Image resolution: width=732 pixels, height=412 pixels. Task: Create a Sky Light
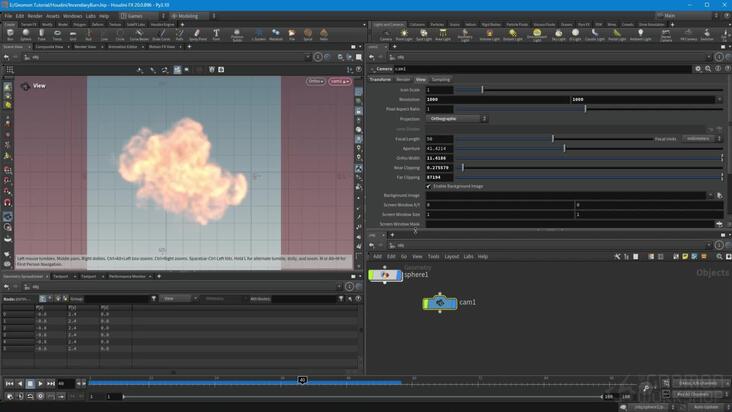click(558, 35)
